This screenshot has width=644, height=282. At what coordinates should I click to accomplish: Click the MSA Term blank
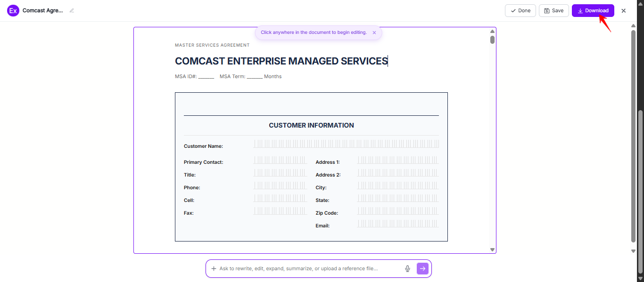(255, 77)
